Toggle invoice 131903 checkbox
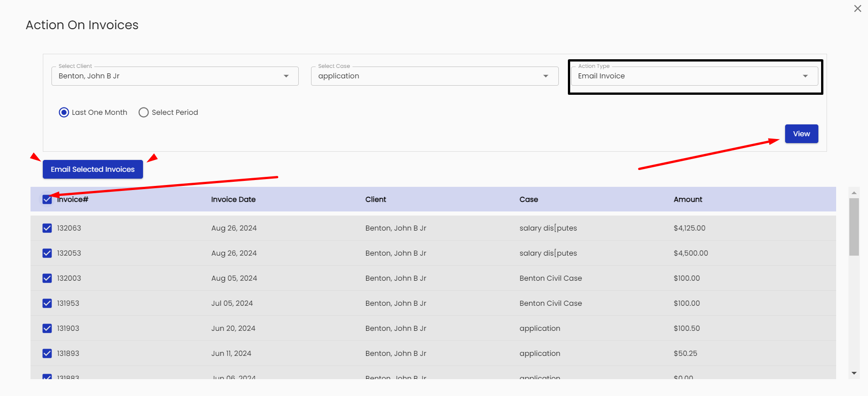 pos(47,329)
